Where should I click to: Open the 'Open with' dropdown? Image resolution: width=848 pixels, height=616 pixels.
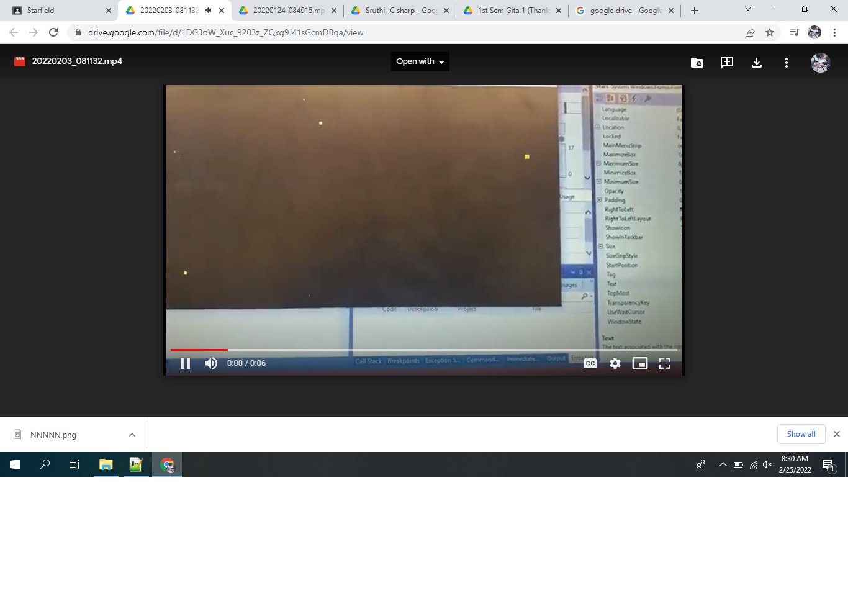420,61
